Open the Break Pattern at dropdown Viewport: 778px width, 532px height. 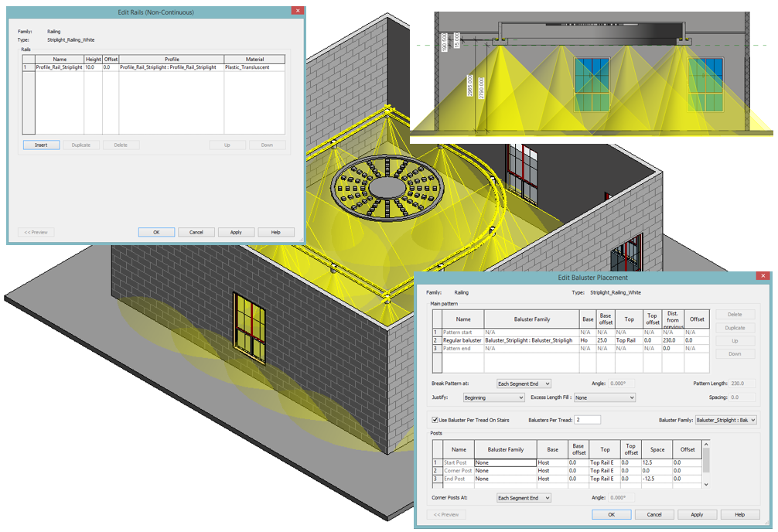[524, 384]
